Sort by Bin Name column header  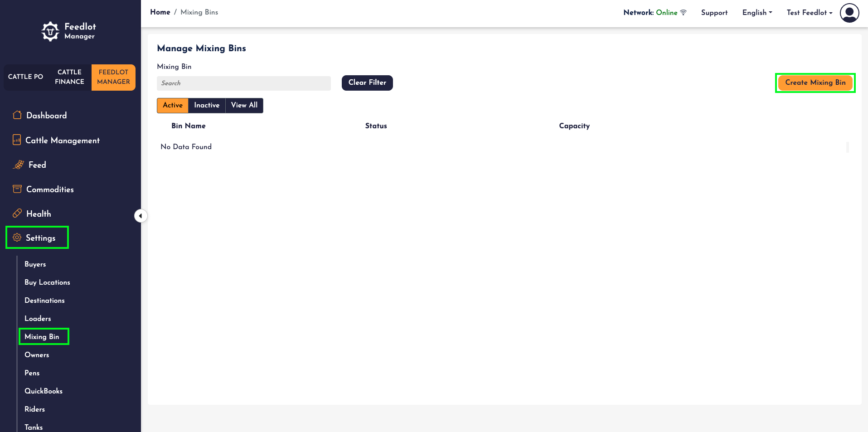[x=189, y=126]
